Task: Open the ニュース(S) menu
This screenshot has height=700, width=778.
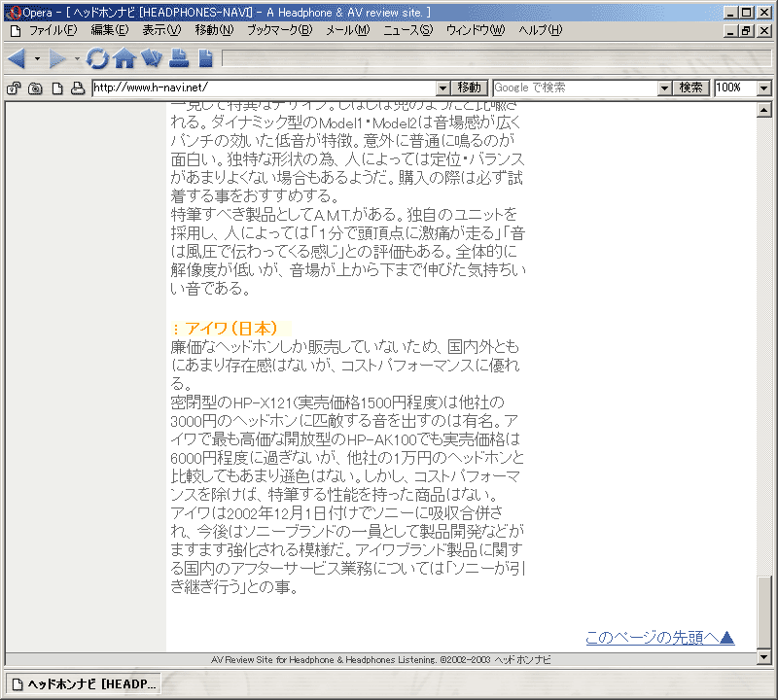Action: [407, 30]
